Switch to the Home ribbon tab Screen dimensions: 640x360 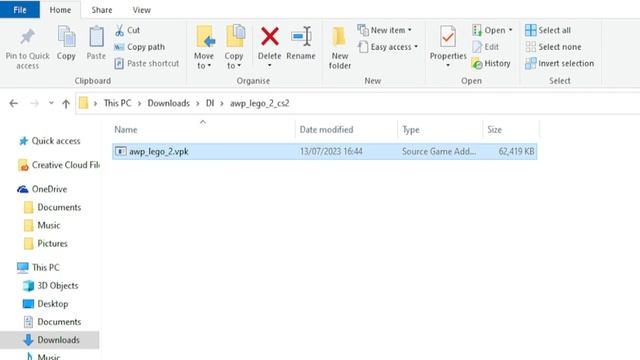point(60,10)
